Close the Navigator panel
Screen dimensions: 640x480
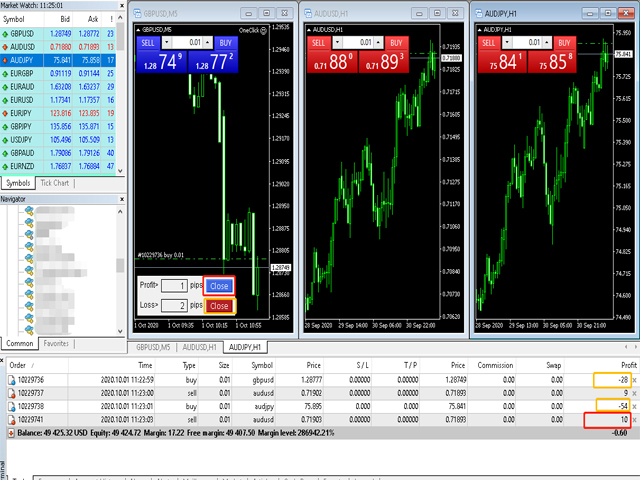(x=122, y=199)
